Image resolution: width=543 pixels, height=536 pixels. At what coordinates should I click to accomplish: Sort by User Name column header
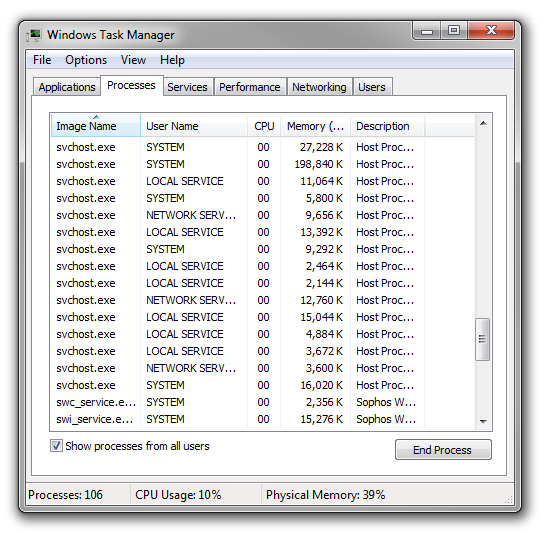[194, 126]
